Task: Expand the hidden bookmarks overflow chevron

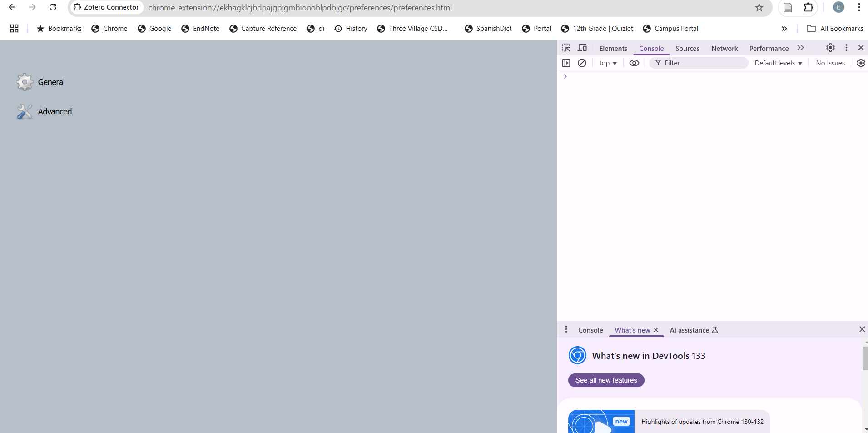Action: (x=784, y=29)
